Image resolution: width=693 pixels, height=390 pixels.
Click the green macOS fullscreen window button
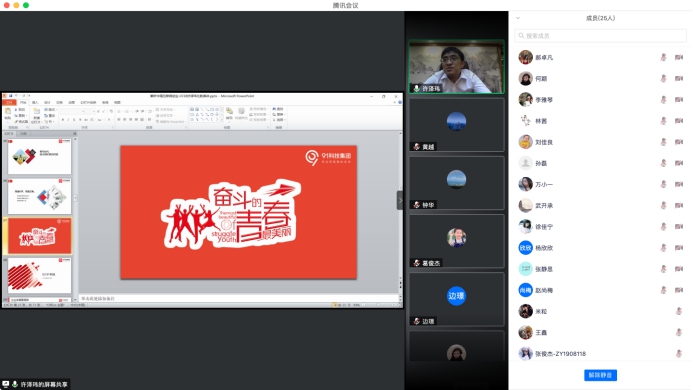point(26,5)
